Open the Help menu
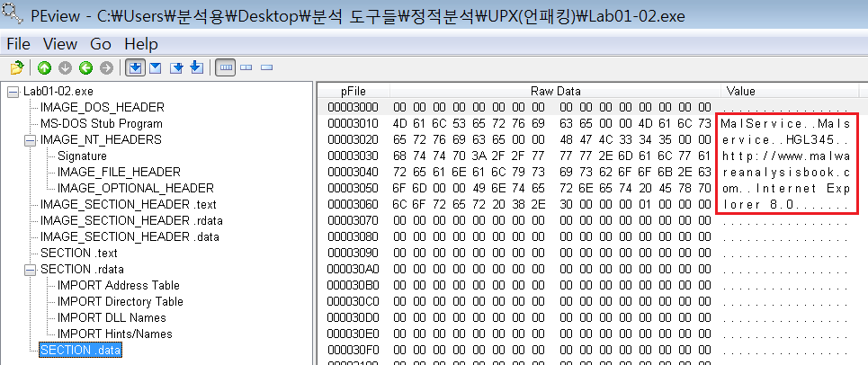Viewport: 868px width, 365px height. [x=141, y=44]
